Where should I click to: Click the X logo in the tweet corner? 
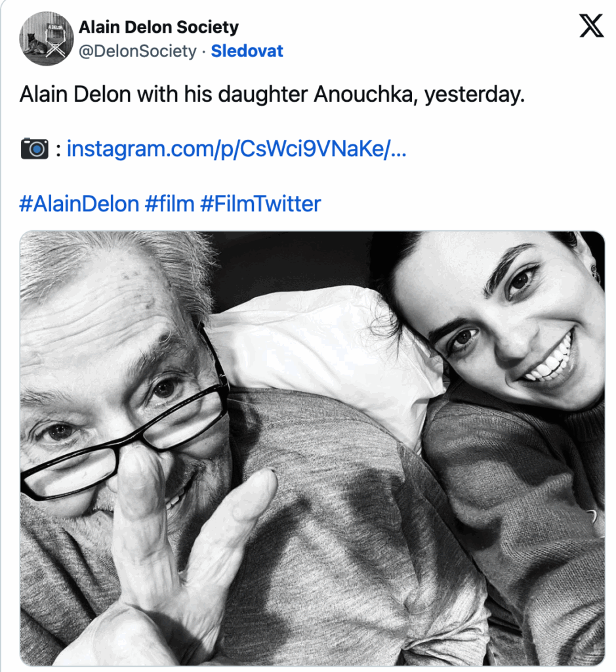(x=592, y=26)
